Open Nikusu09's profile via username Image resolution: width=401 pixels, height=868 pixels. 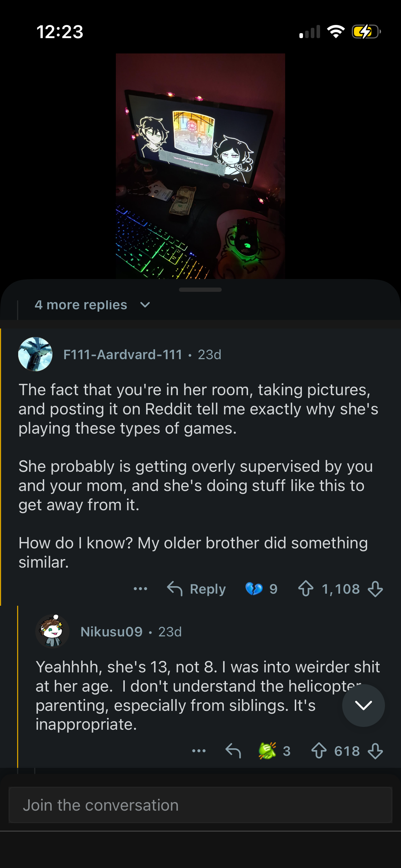pyautogui.click(x=112, y=632)
